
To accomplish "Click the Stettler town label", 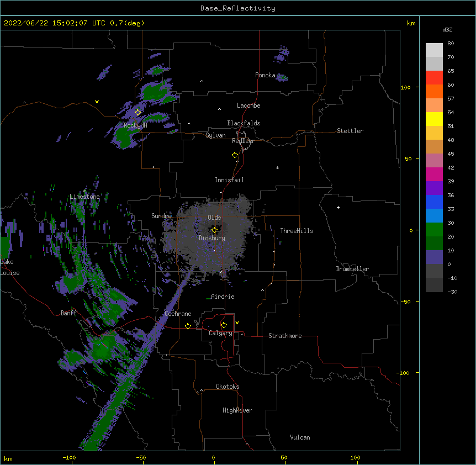I will coord(350,131).
